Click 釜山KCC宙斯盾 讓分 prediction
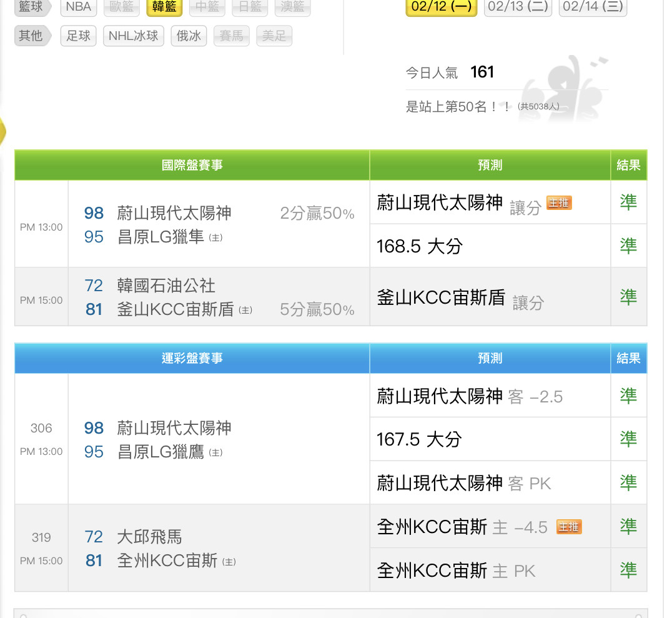 461,299
